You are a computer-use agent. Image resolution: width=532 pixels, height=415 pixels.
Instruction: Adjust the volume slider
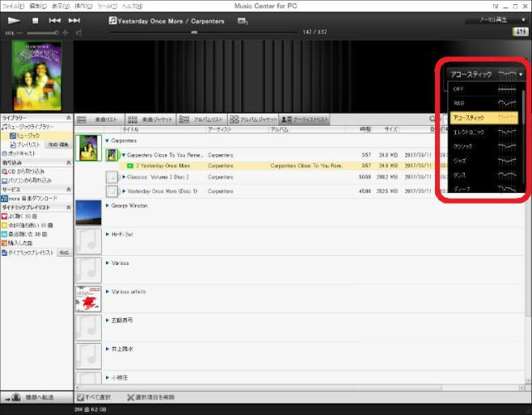[x=43, y=33]
